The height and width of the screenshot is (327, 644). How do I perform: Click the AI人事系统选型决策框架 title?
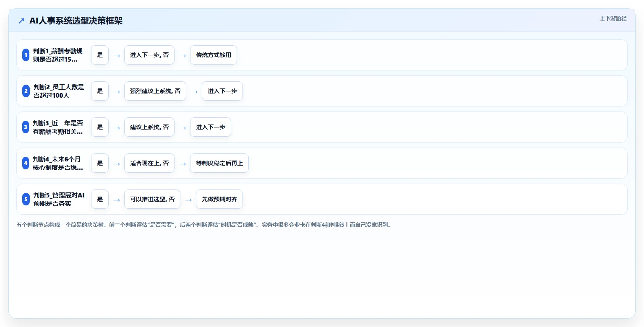[x=76, y=21]
